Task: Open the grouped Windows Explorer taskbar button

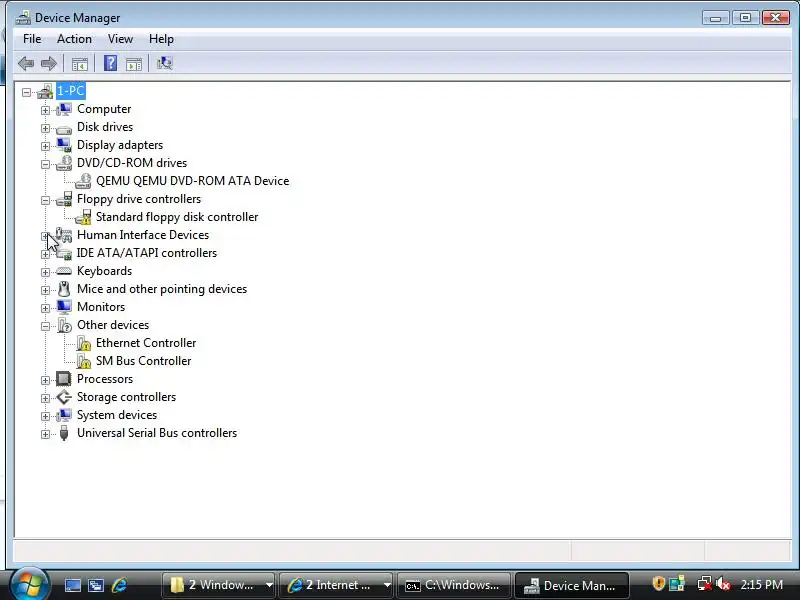Action: pyautogui.click(x=219, y=585)
